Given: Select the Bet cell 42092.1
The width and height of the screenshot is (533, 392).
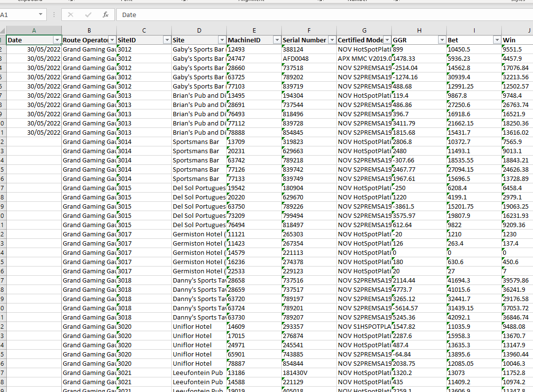Looking at the screenshot, I should tap(474, 317).
